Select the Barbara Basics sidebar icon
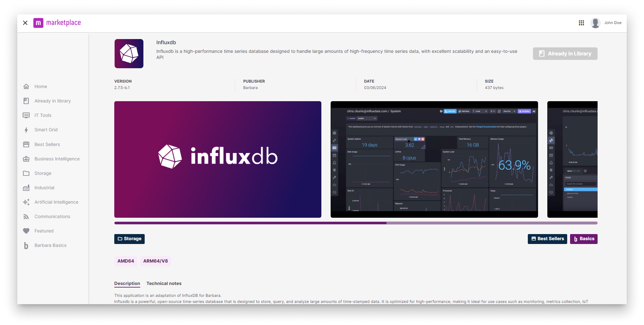This screenshot has width=644, height=325. click(26, 245)
